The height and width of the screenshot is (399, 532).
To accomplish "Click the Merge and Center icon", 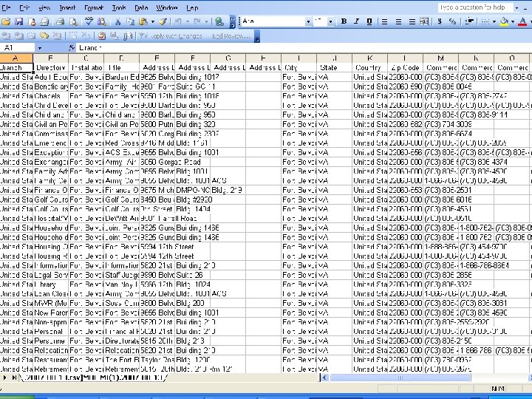I will point(424,21).
